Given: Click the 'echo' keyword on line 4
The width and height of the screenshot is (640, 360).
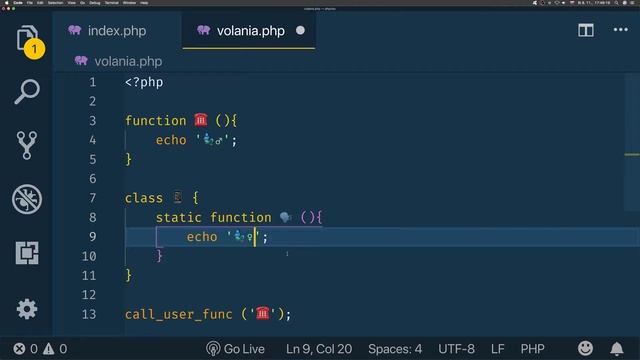Looking at the screenshot, I should [x=171, y=140].
